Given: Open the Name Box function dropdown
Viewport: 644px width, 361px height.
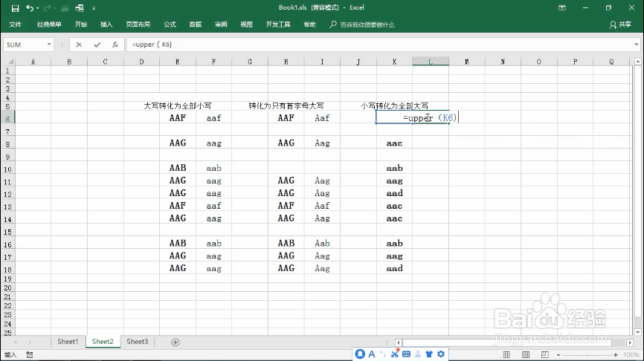Looking at the screenshot, I should pyautogui.click(x=49, y=45).
